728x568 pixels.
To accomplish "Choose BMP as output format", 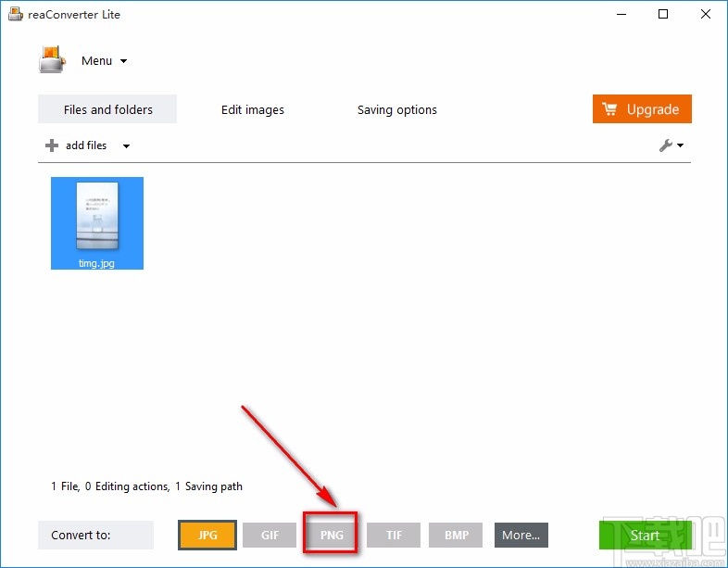I will click(x=456, y=535).
